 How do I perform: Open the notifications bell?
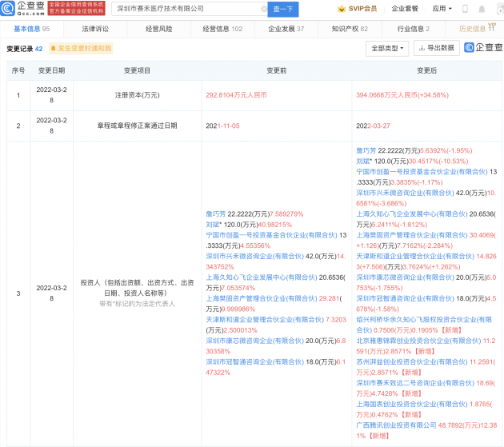pos(482,9)
